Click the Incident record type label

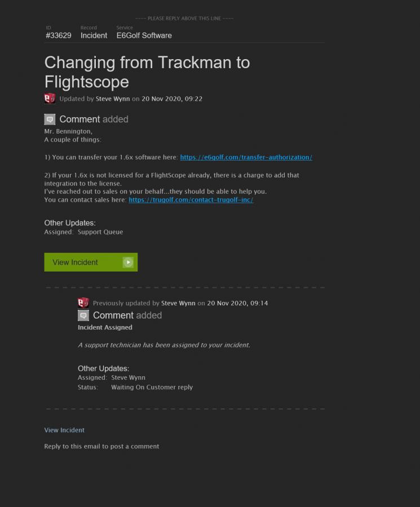click(94, 35)
